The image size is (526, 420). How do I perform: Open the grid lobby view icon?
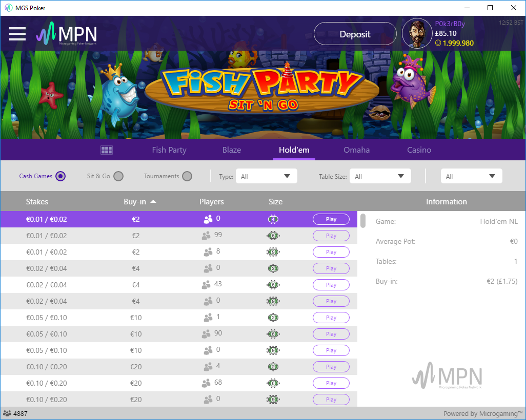(107, 150)
